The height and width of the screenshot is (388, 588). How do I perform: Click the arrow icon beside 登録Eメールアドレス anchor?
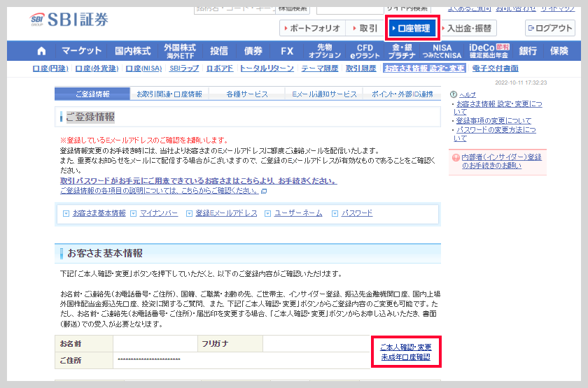click(x=189, y=213)
